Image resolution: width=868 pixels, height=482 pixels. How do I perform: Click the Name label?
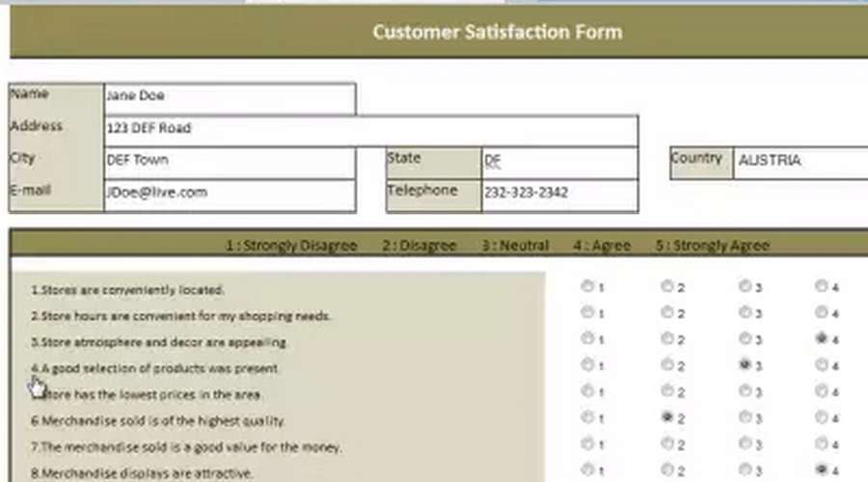29,94
